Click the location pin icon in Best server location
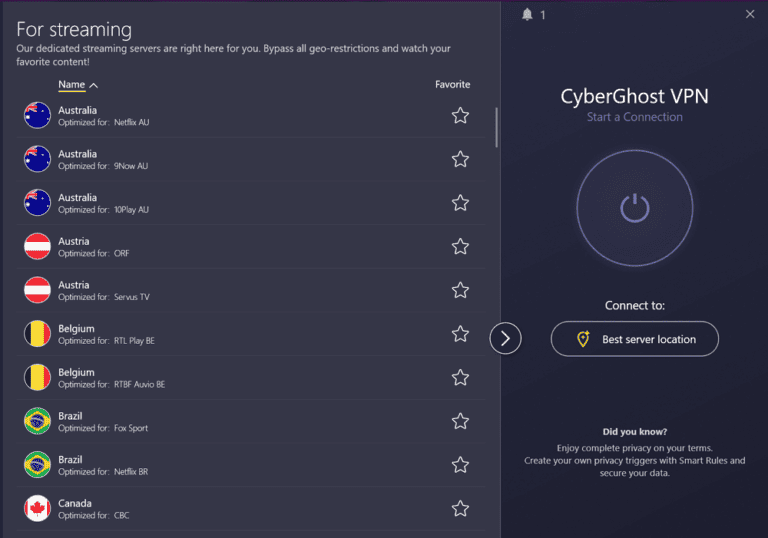Image resolution: width=768 pixels, height=538 pixels. (583, 339)
